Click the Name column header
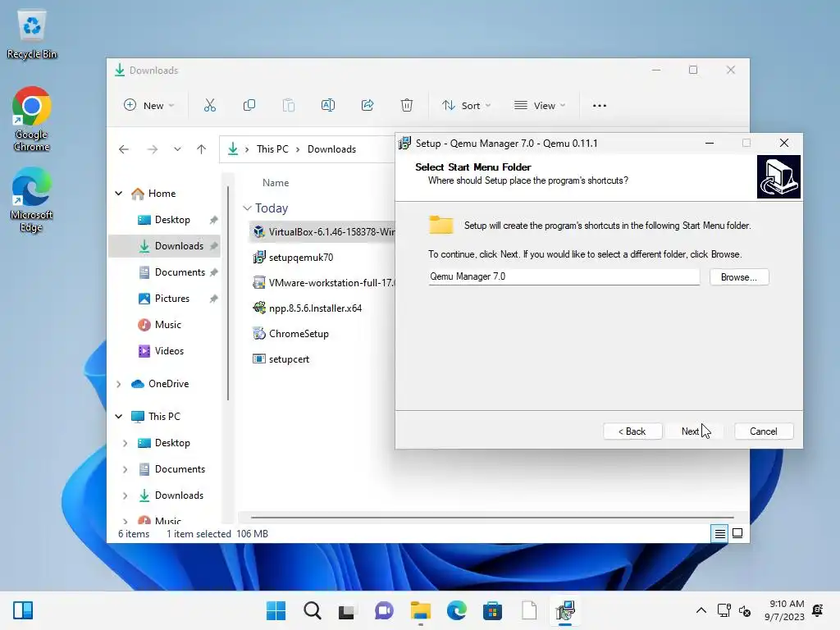This screenshot has width=840, height=630. point(276,183)
